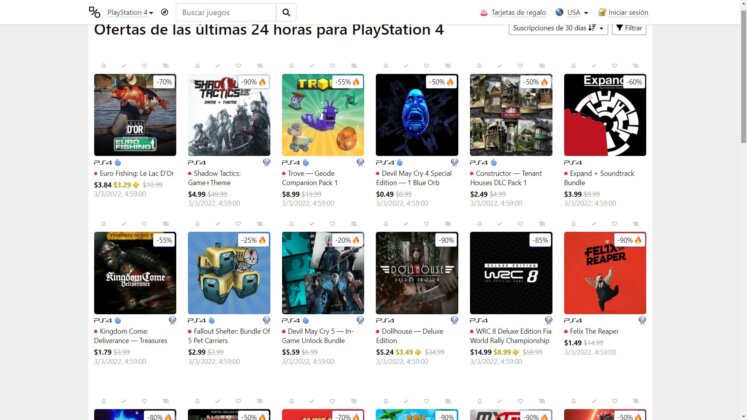This screenshot has height=420, width=747.
Task: Click the magnifier search button
Action: click(x=286, y=12)
